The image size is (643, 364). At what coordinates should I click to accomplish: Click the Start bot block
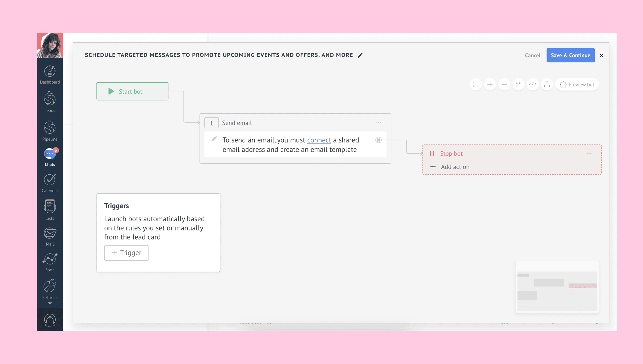(132, 91)
